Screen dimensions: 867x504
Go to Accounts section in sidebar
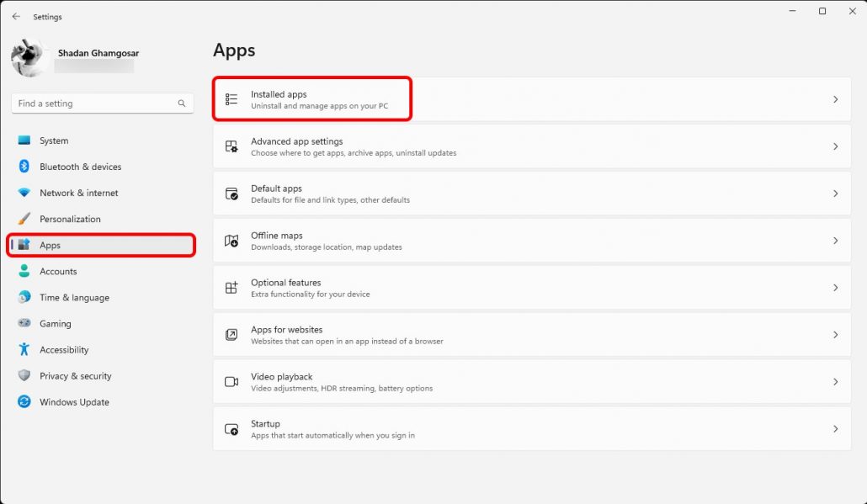click(58, 272)
